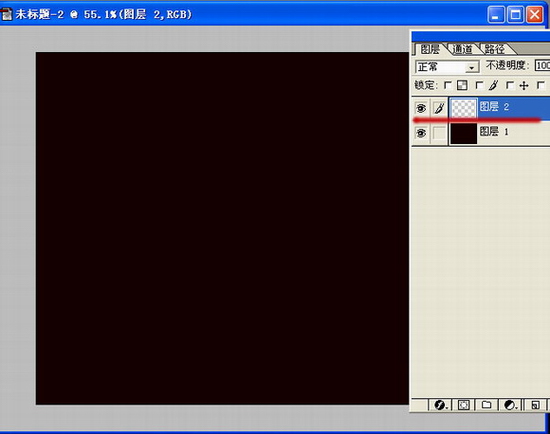This screenshot has width=550, height=434.
Task: Add a layer mask button
Action: point(463,405)
